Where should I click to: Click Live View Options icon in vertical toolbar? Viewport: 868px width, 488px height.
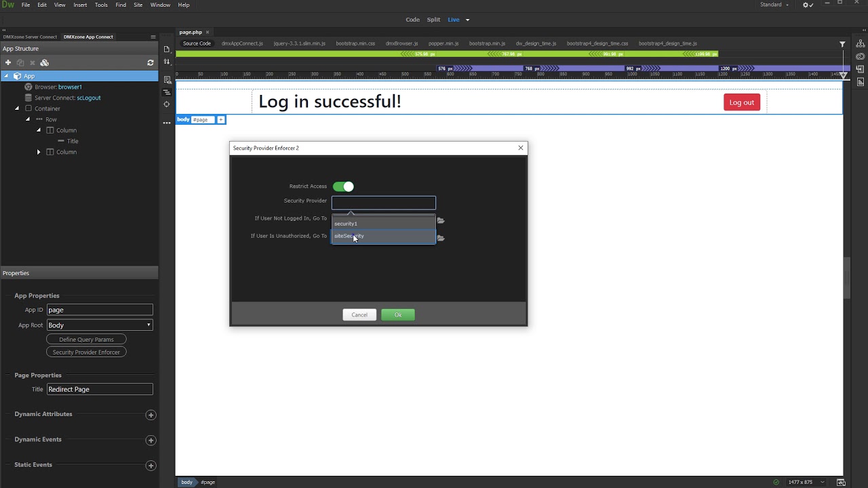click(x=167, y=80)
